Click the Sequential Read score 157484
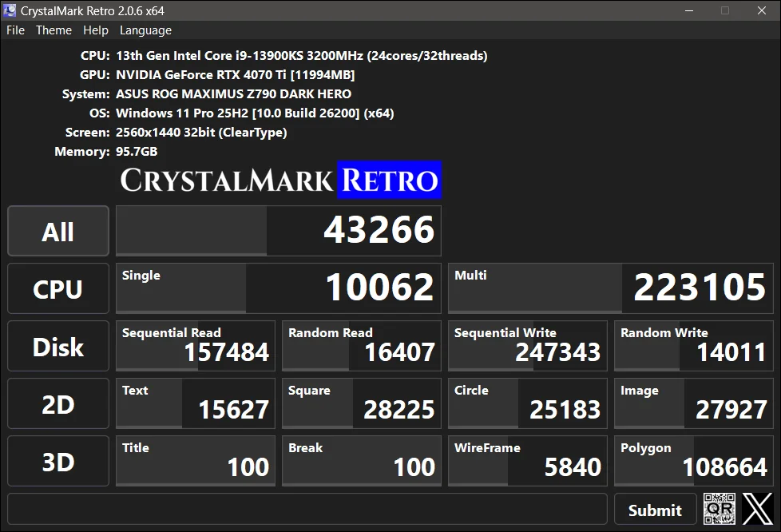The width and height of the screenshot is (781, 532). point(196,346)
